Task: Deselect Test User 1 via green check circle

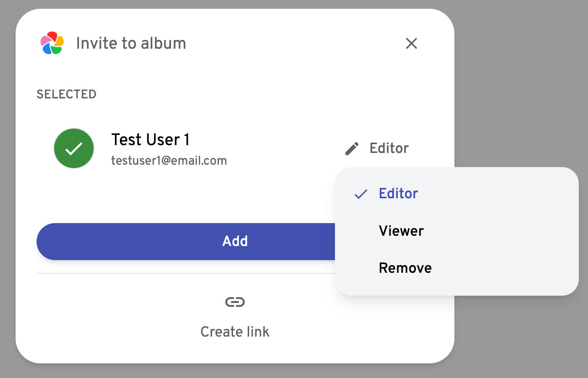Action: coord(74,149)
